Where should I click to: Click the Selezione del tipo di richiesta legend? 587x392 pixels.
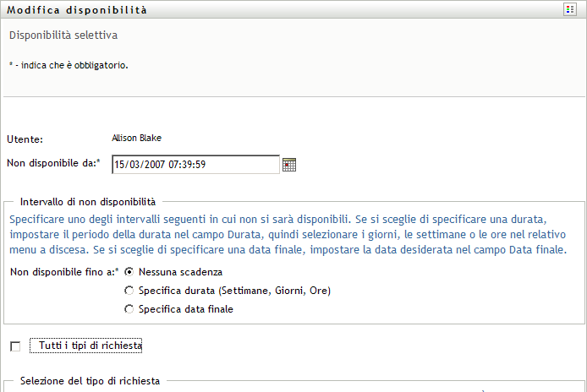pyautogui.click(x=90, y=381)
